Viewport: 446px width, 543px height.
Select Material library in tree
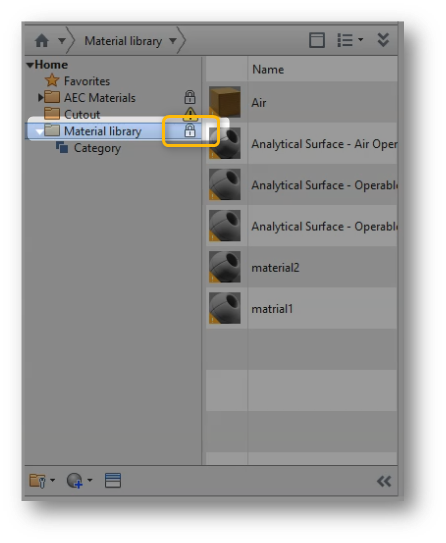tap(103, 131)
